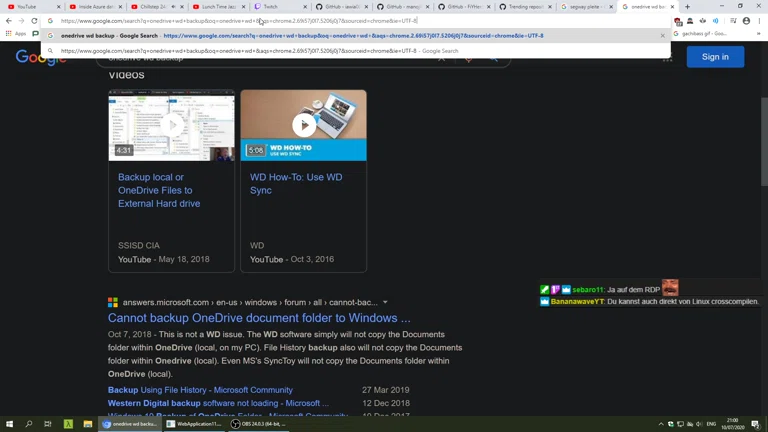The width and height of the screenshot is (768, 432).
Task: Play the 'Backup local or OneDrive Files' video
Action: pyautogui.click(x=171, y=125)
